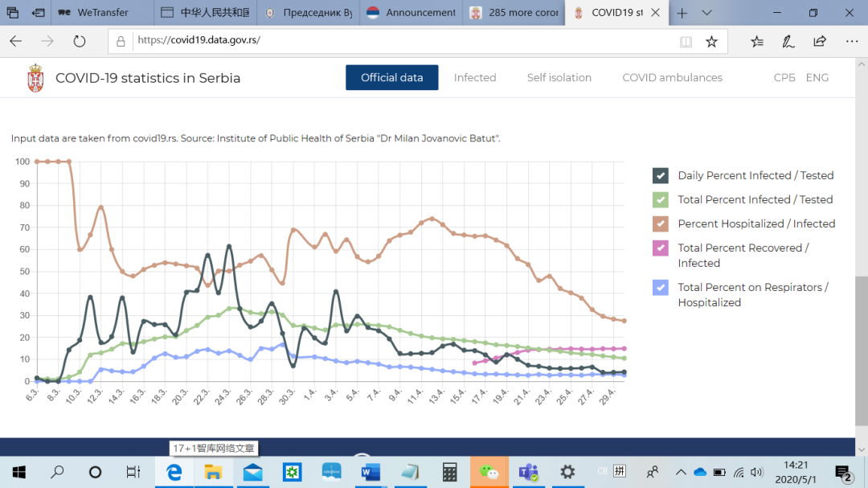Open browser Settings and more menu
This screenshot has width=868, height=488.
point(852,41)
